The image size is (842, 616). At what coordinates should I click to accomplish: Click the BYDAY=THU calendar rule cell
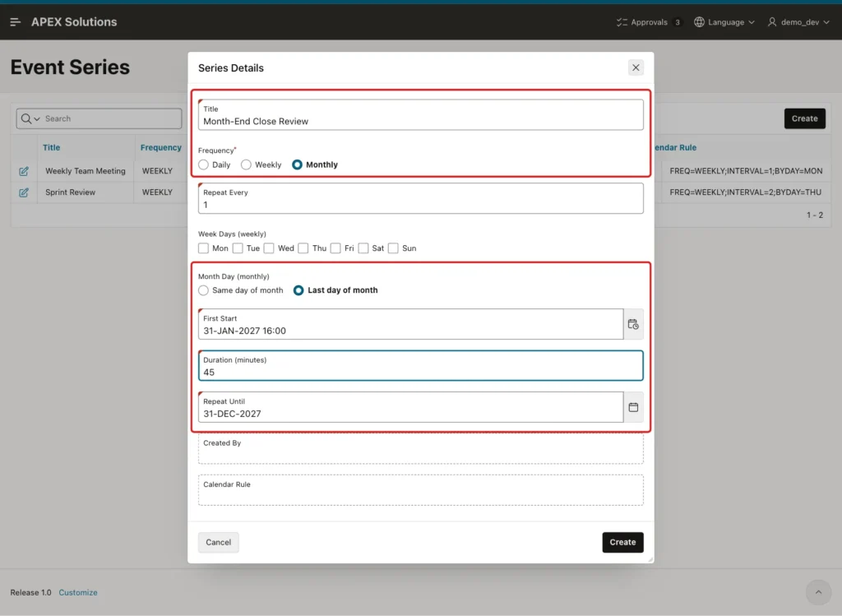pyautogui.click(x=746, y=192)
